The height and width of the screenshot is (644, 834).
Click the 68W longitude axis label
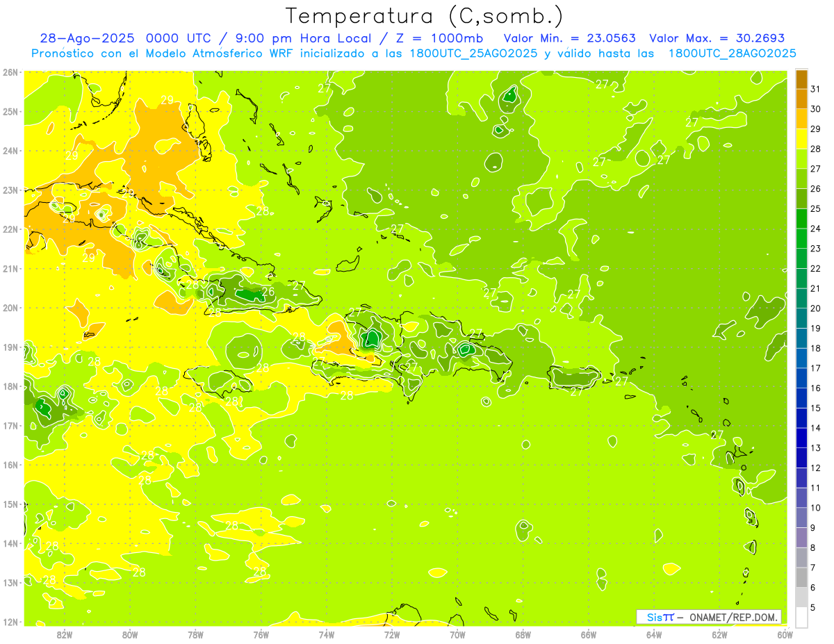523,634
